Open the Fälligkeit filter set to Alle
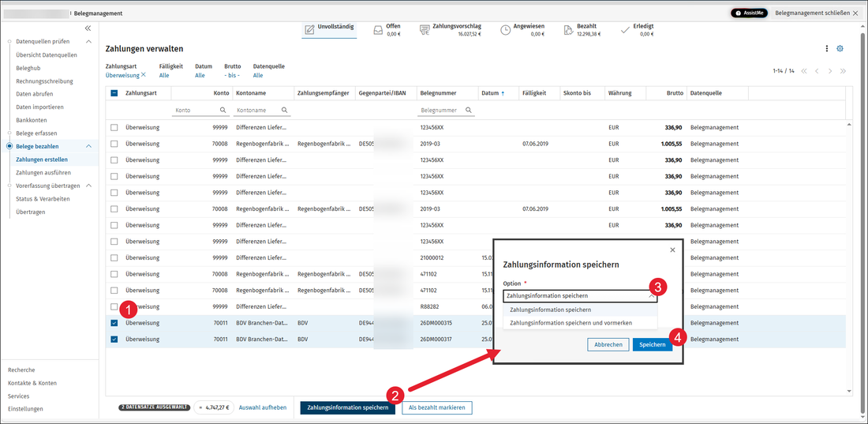Viewport: 868px width, 424px height. pos(164,75)
